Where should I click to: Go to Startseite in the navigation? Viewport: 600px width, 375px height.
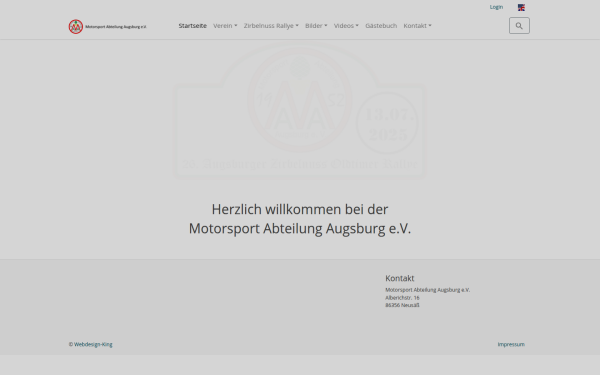pos(192,26)
